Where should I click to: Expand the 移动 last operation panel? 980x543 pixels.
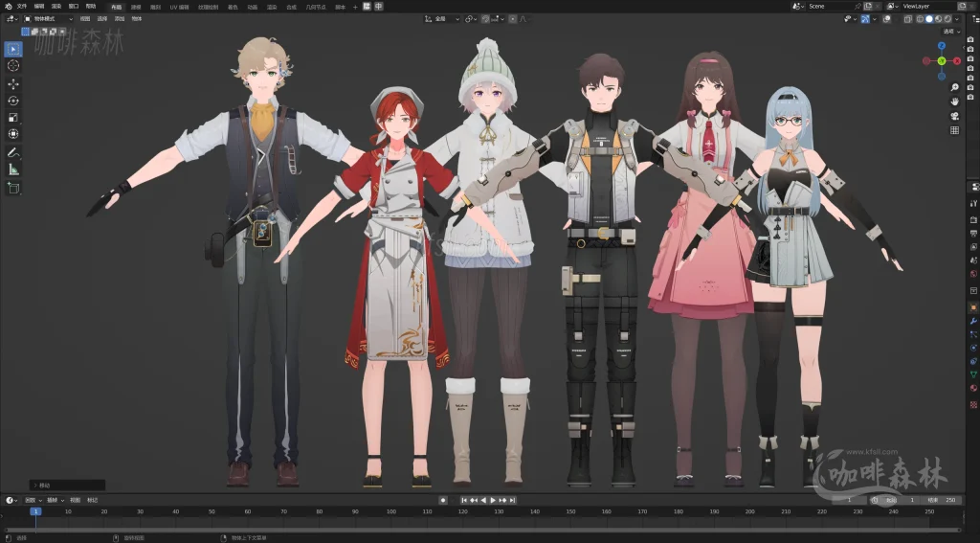click(67, 485)
